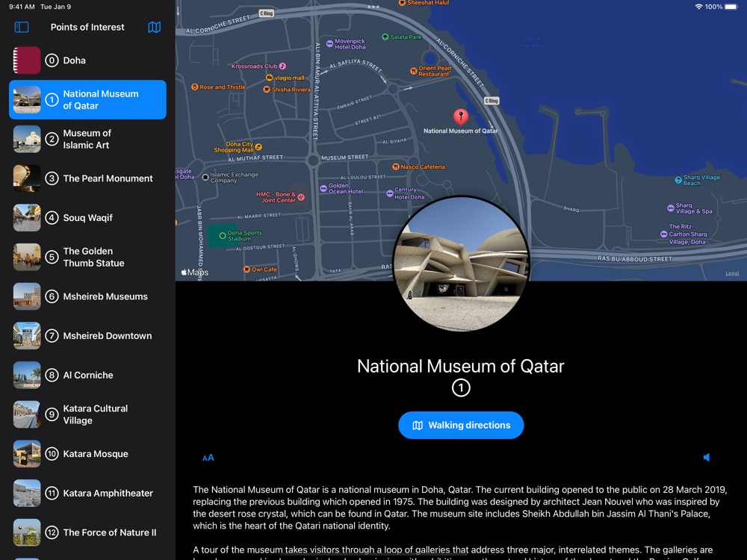Select Msheireb Downtown item
747x560 pixels.
pyautogui.click(x=87, y=336)
